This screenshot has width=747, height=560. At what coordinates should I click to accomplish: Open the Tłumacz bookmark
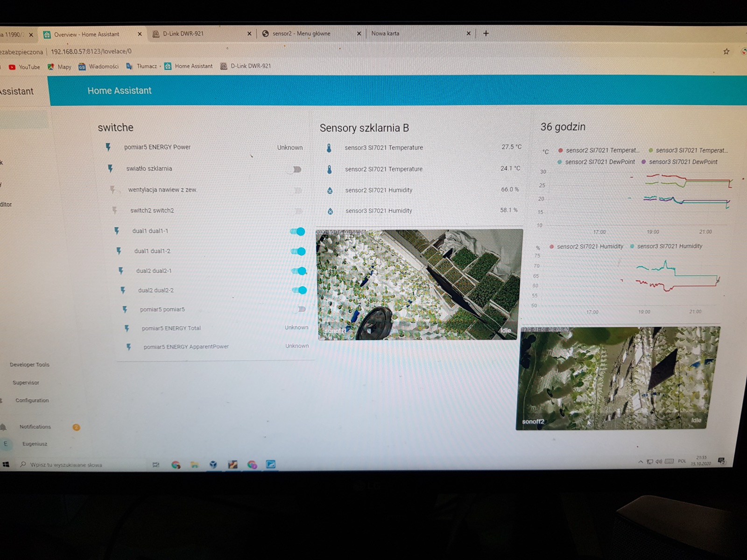[x=142, y=66]
